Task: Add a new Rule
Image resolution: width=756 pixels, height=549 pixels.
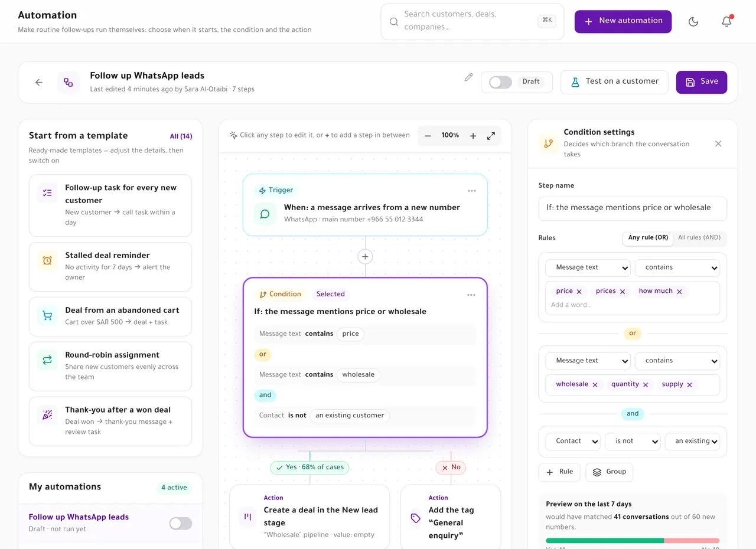Action: pos(559,472)
